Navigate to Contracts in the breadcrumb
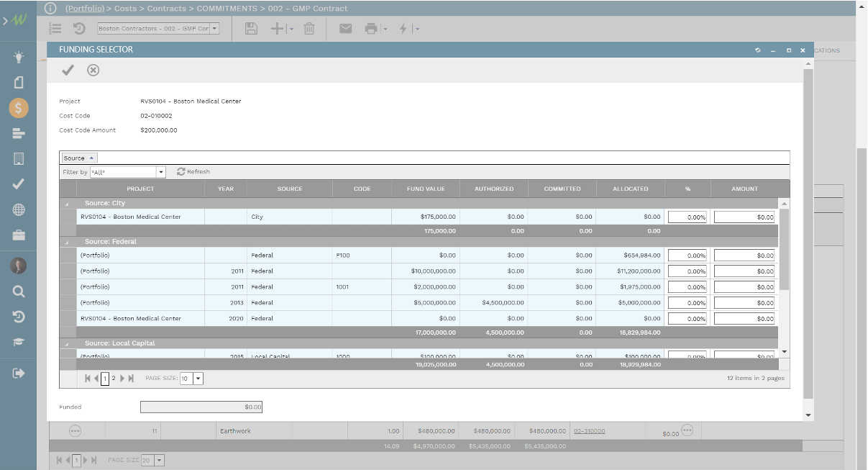The image size is (868, 470). pyautogui.click(x=167, y=8)
